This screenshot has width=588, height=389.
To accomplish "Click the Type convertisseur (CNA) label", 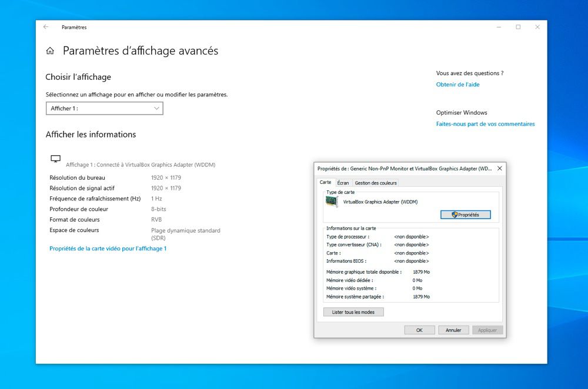I will click(353, 244).
